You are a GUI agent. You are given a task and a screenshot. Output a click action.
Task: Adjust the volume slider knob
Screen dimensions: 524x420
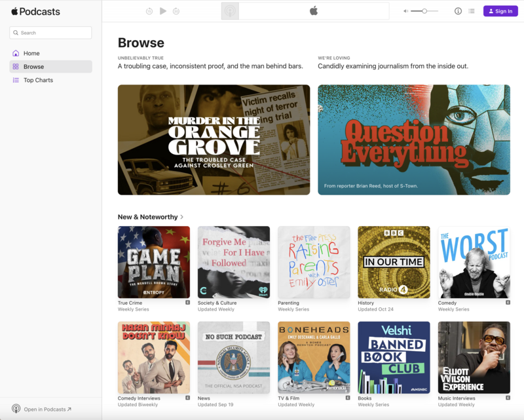[424, 11]
